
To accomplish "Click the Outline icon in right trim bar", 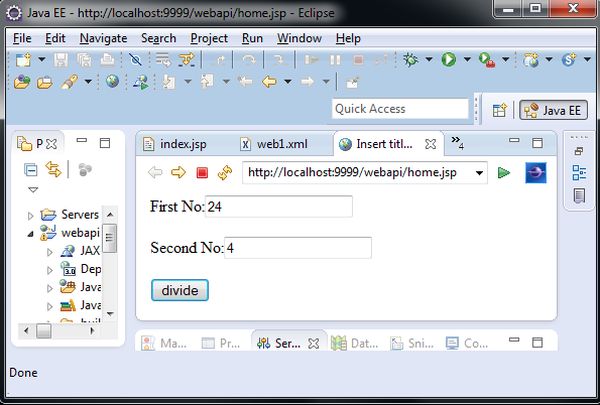I will tap(579, 173).
